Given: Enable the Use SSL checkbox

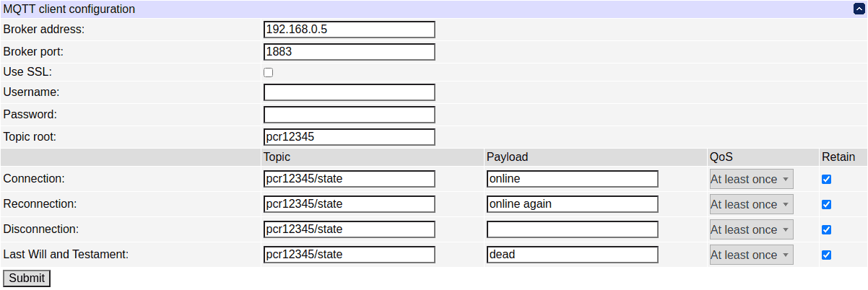Looking at the screenshot, I should click(268, 72).
